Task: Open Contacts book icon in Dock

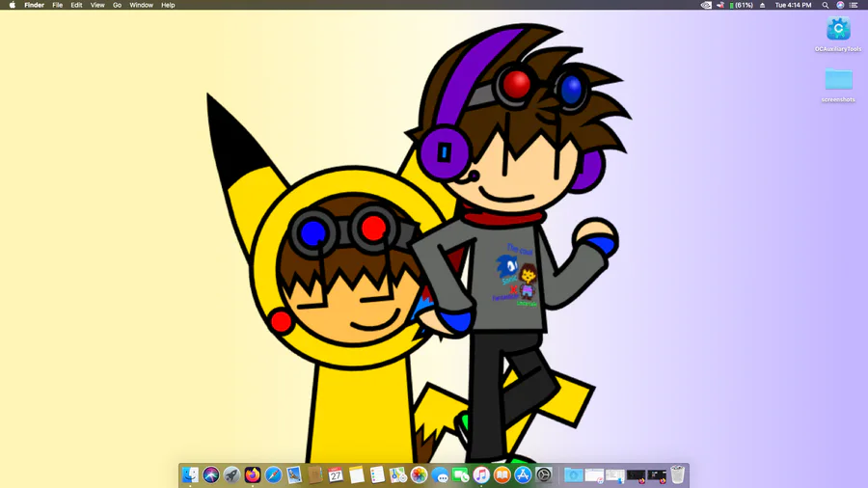Action: [314, 474]
